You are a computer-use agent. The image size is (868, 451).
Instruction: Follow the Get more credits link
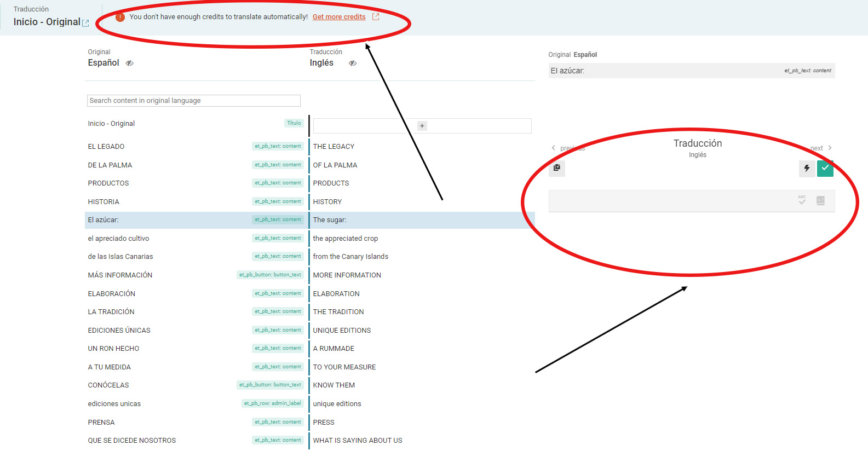339,17
